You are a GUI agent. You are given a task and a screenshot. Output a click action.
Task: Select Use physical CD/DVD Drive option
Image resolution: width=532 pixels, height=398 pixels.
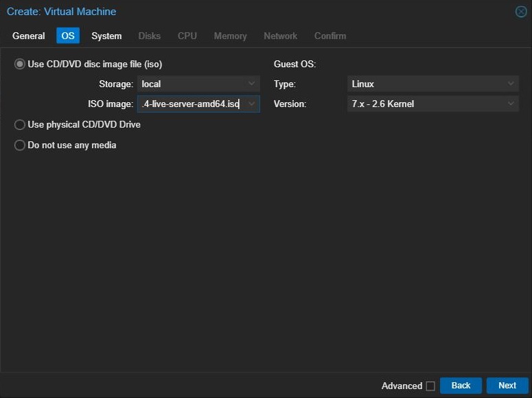[x=20, y=124]
